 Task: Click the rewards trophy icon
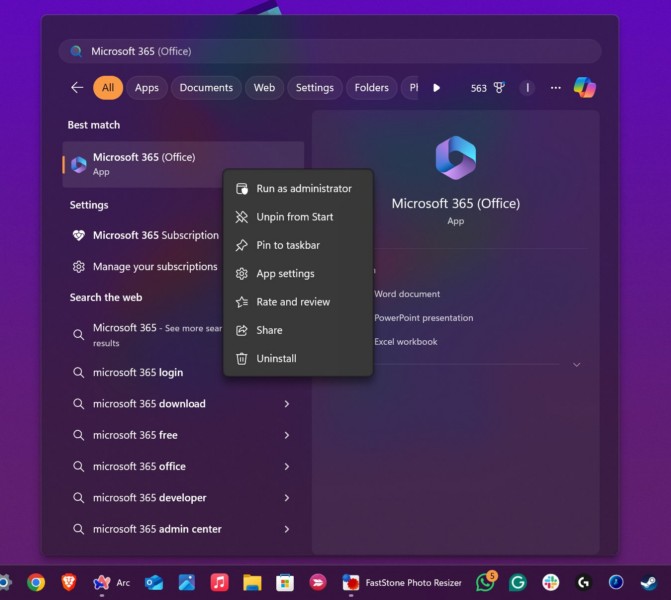[499, 88]
